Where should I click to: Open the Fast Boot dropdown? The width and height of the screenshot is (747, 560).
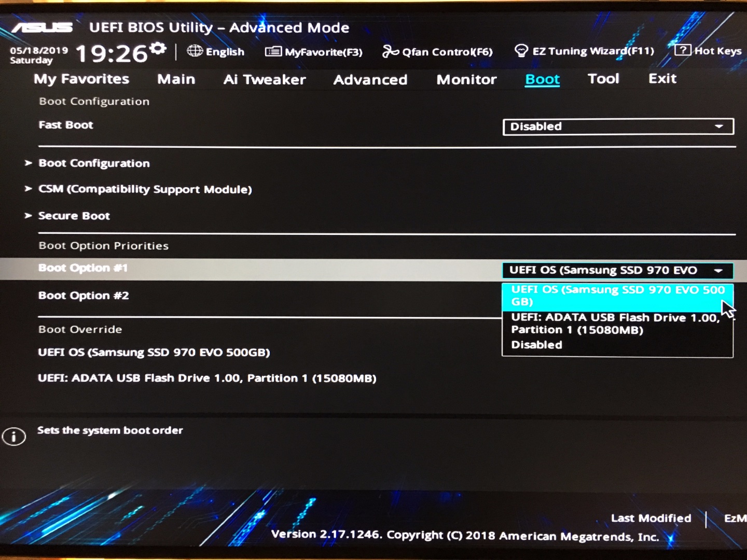pyautogui.click(x=618, y=127)
